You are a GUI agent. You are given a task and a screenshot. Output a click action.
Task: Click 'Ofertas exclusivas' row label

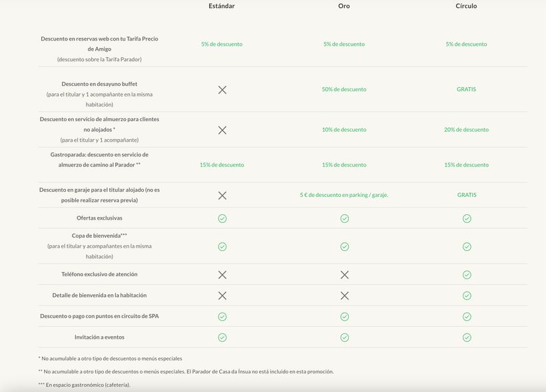[x=99, y=218]
